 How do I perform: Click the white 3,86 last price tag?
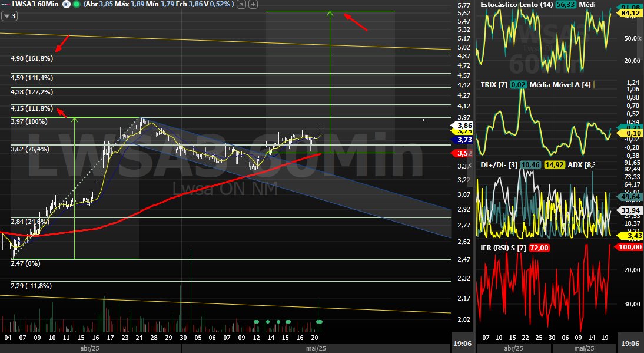point(462,126)
